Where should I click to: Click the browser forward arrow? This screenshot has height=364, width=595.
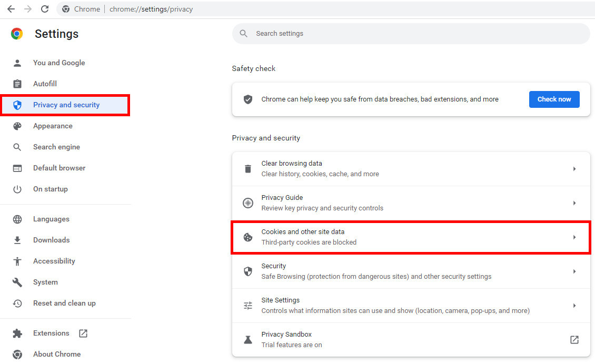28,9
